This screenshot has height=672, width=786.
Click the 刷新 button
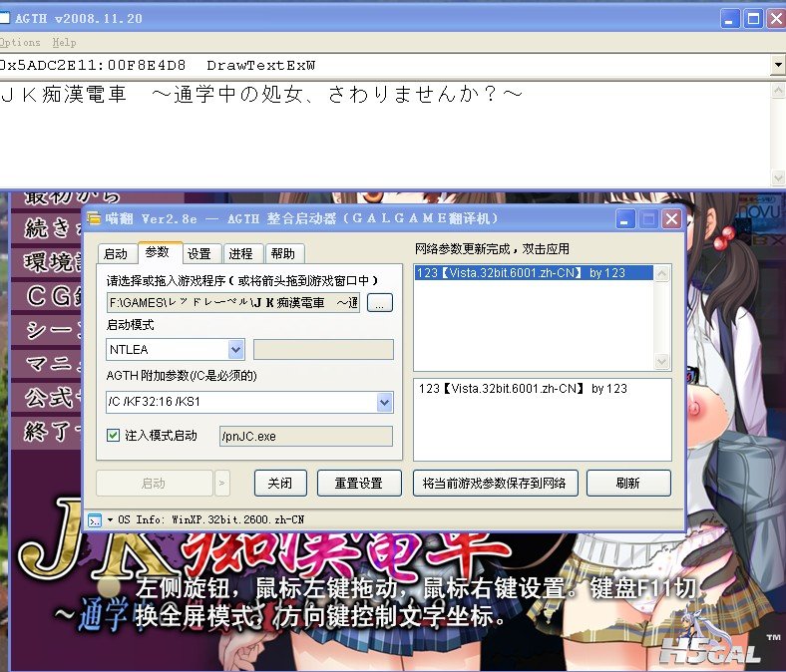[628, 484]
